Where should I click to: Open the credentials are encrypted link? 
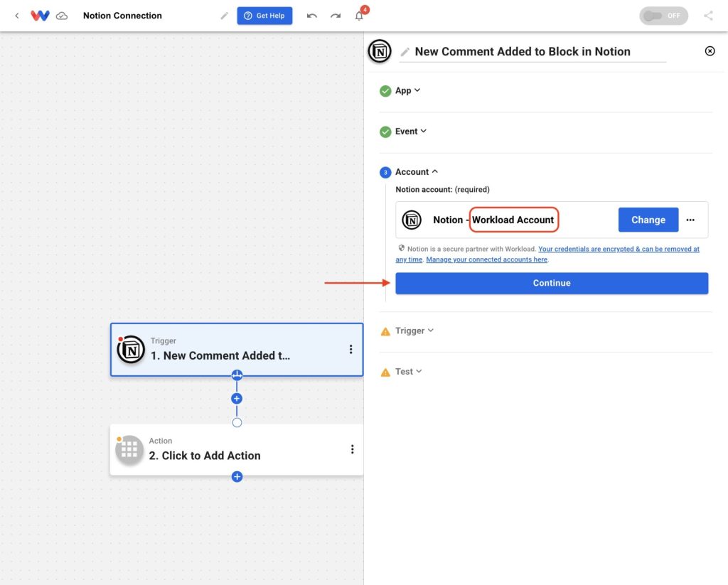tap(619, 249)
